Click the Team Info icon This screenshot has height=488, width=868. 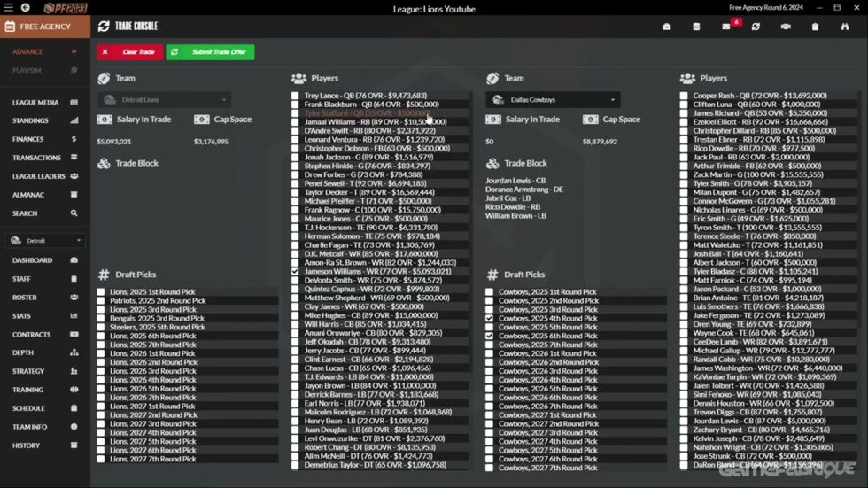coord(74,427)
